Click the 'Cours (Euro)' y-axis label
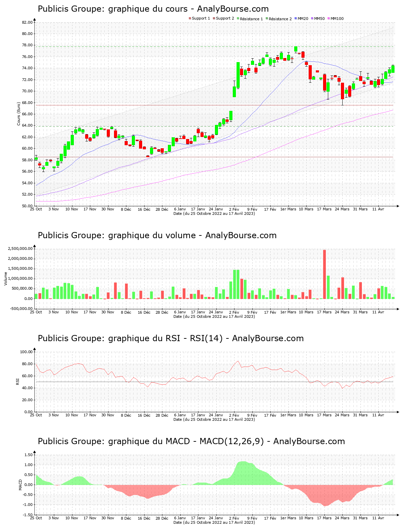 (19, 114)
